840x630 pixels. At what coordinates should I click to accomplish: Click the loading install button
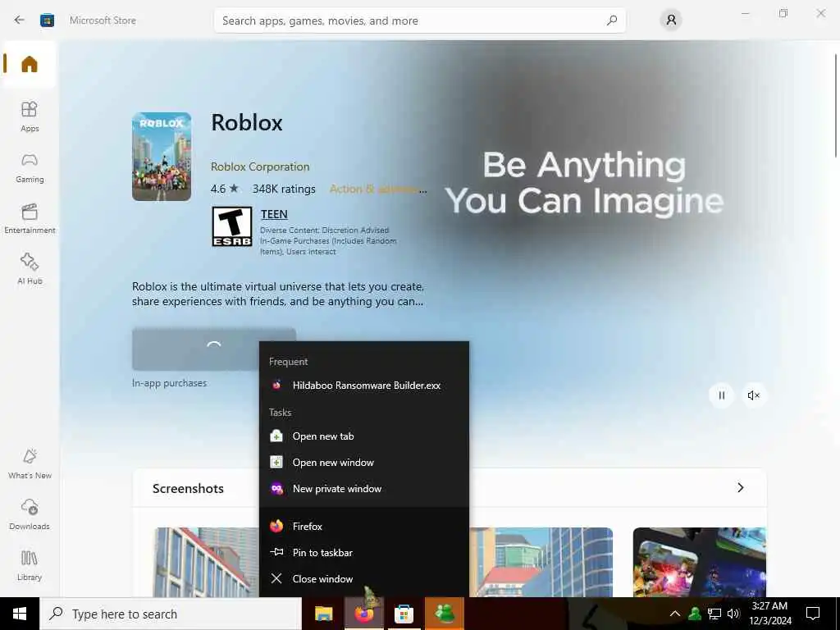click(x=214, y=349)
